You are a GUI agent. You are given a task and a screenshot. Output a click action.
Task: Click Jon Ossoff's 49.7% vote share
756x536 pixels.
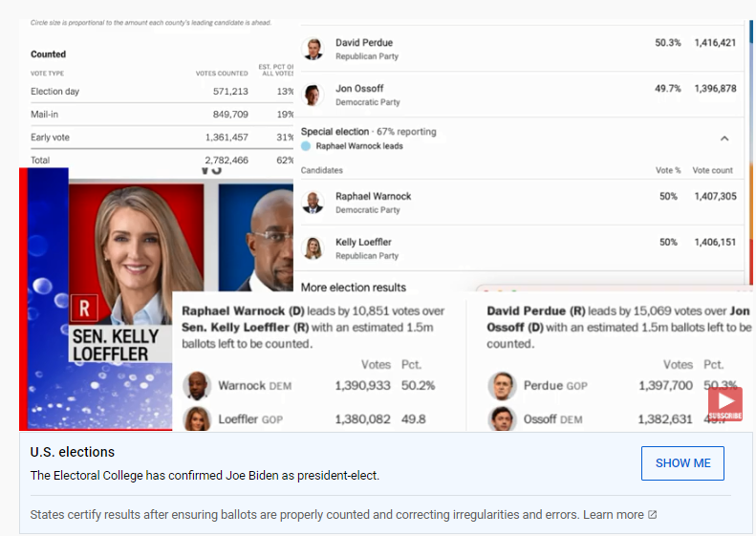[x=668, y=88]
